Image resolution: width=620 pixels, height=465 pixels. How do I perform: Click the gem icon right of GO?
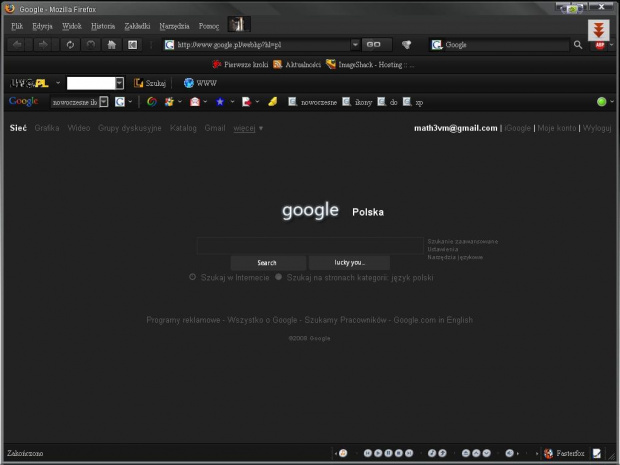click(406, 45)
